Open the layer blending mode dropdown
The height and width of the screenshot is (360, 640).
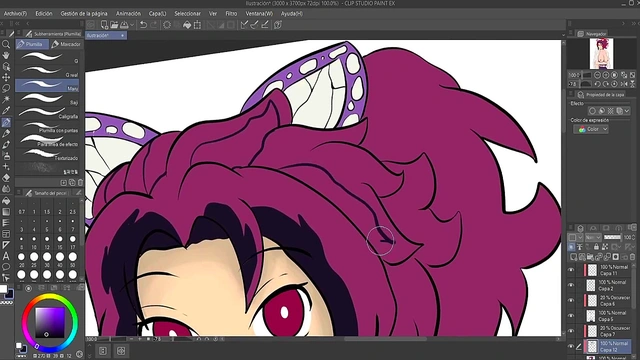point(593,237)
